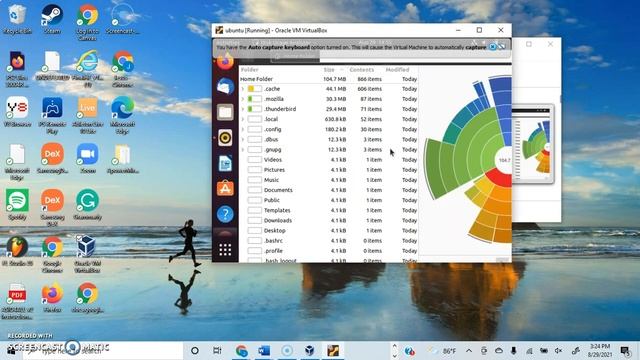
Task: Expand the .local folder row
Action: coord(243,119)
